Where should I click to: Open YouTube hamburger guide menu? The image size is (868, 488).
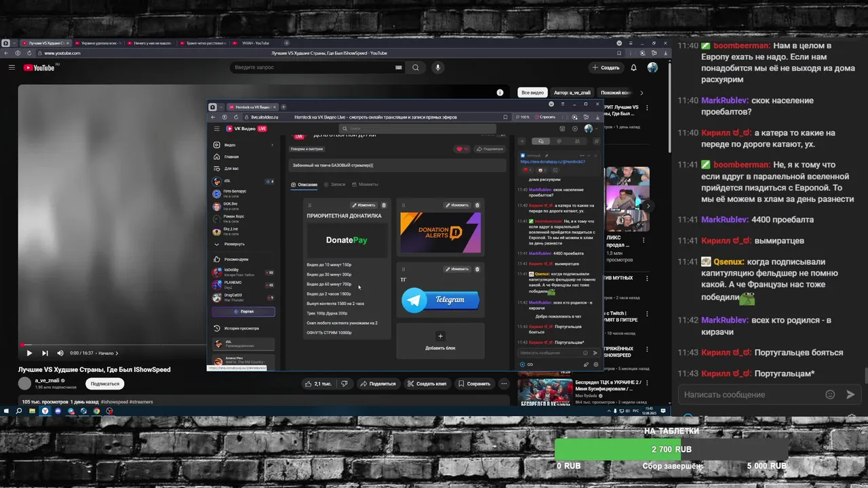tap(12, 68)
